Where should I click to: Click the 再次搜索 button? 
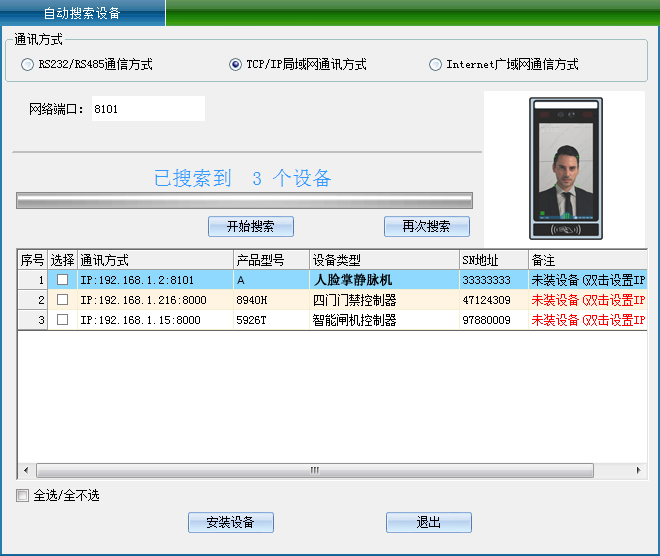427,226
